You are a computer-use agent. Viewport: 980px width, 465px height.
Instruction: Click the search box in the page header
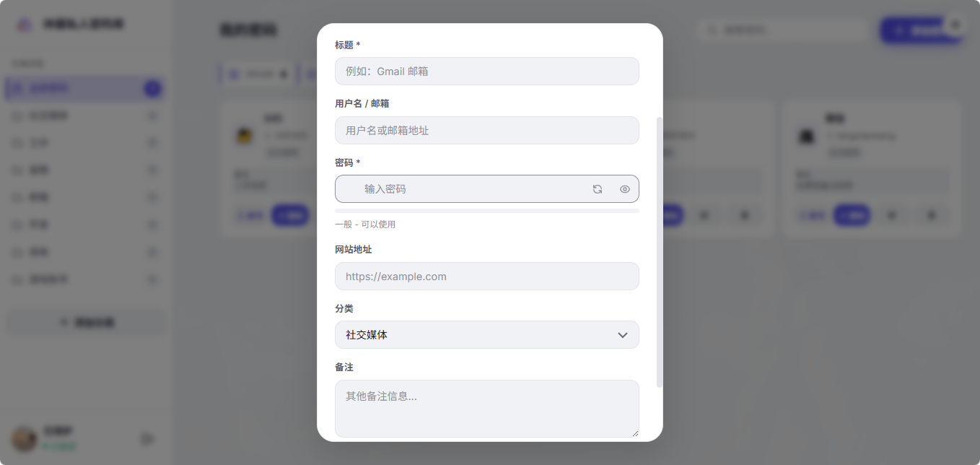[x=783, y=30]
